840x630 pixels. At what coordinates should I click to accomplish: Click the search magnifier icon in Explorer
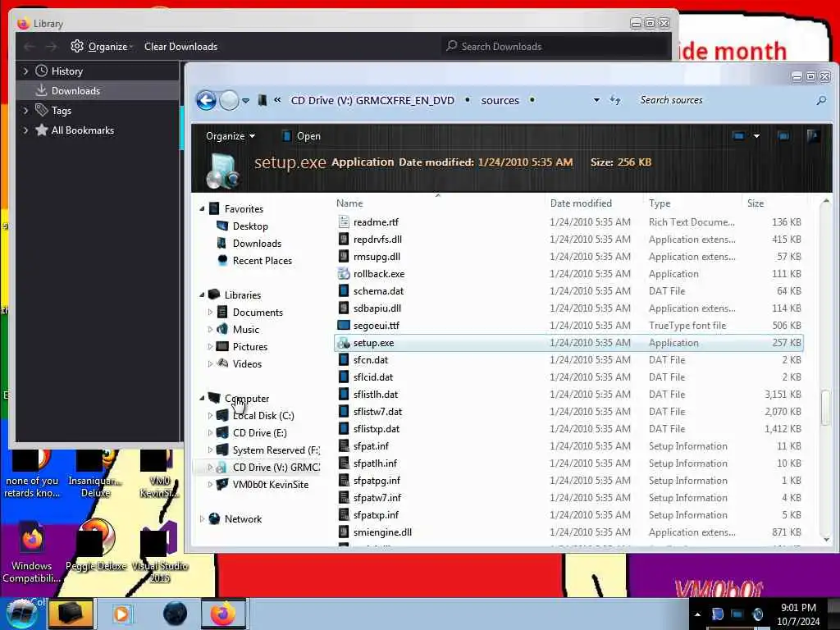(820, 100)
